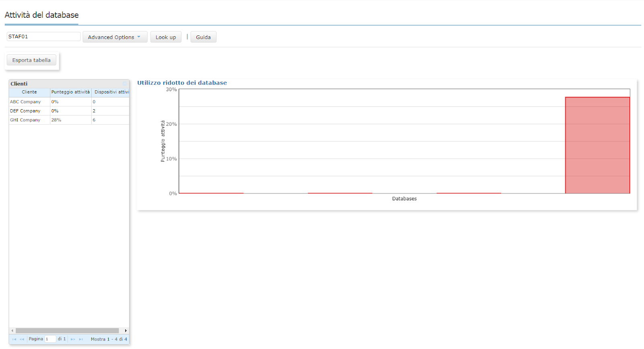The height and width of the screenshot is (349, 644).
Task: Sort by Punteggio attività column header
Action: (x=70, y=92)
